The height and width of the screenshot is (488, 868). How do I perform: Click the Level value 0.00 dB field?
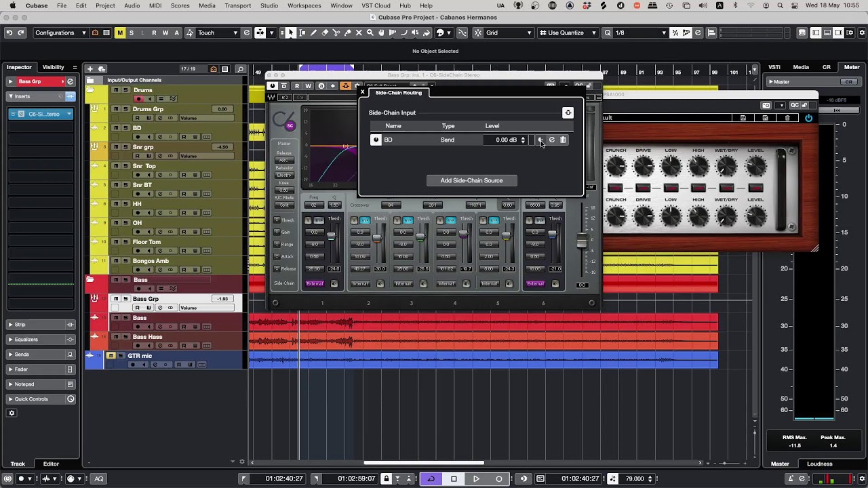pos(505,140)
